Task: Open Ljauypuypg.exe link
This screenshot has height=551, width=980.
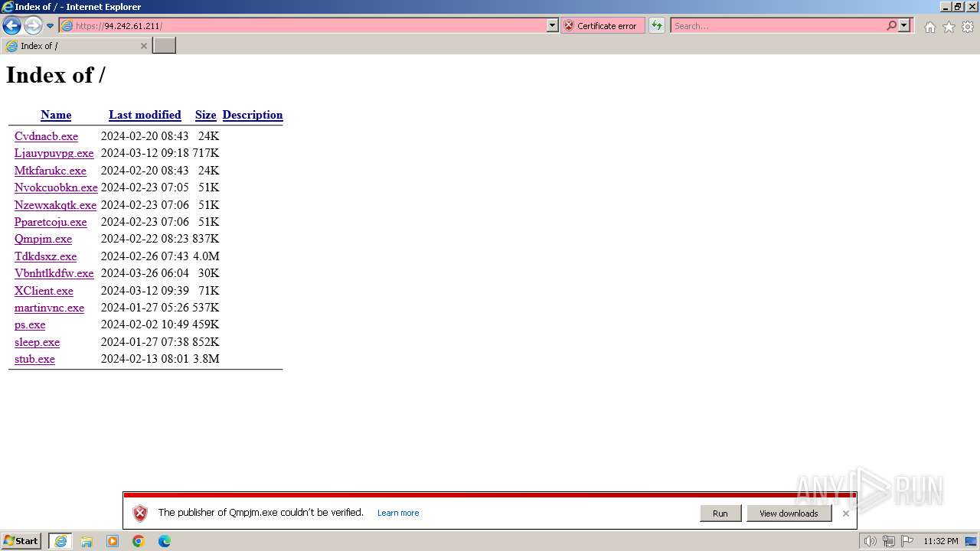Action: coord(54,153)
